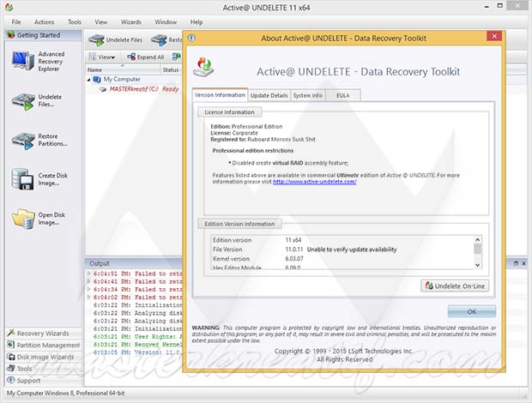The image size is (532, 403).
Task: Expand the 6:04:41 PM Failed log entry
Action: pos(89,281)
